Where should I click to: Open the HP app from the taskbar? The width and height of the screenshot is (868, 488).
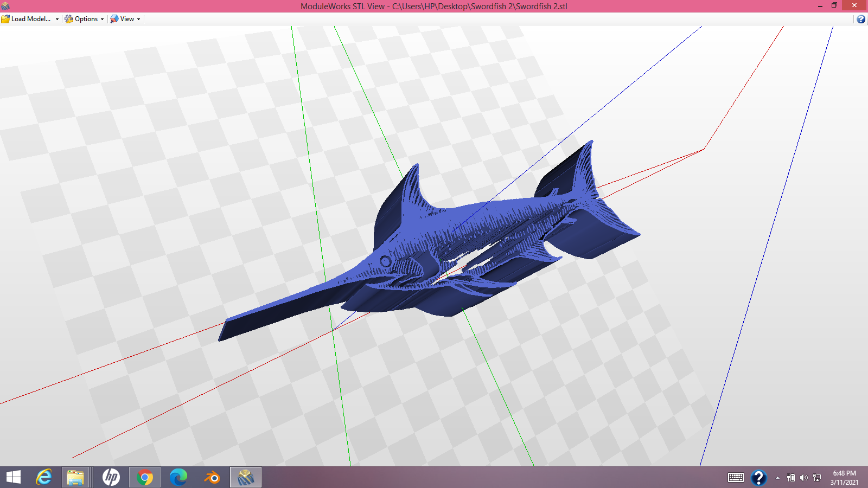[x=111, y=478]
